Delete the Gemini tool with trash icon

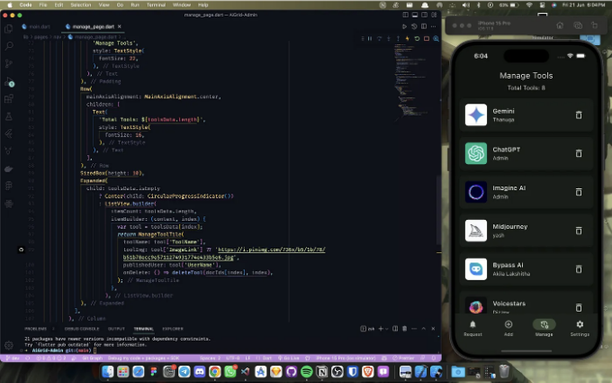pos(578,115)
